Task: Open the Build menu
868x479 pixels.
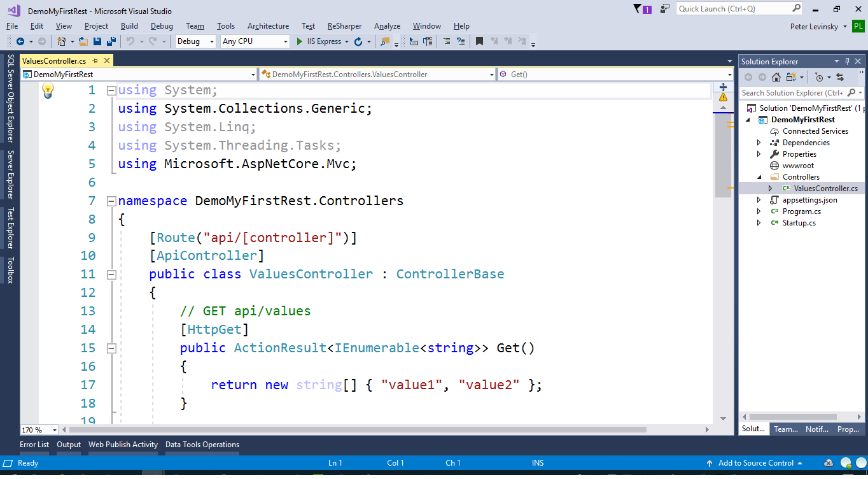Action: [129, 26]
